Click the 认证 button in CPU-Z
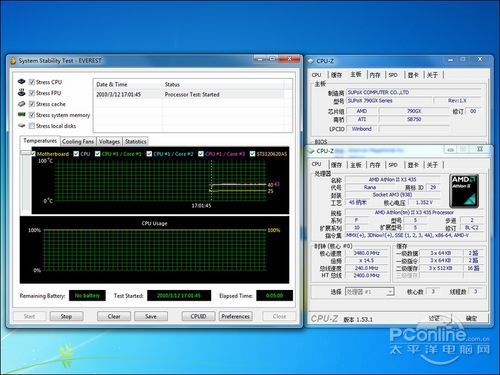The height and width of the screenshot is (375, 500). coord(434,319)
